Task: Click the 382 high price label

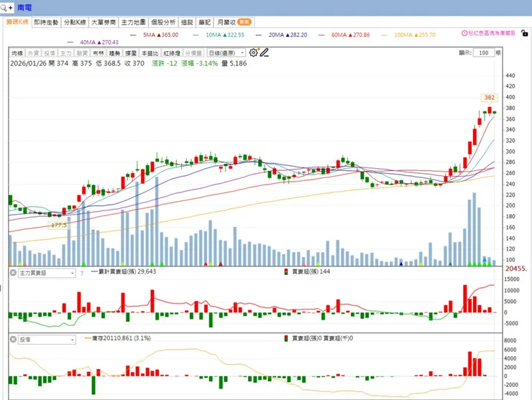Action: [490, 98]
